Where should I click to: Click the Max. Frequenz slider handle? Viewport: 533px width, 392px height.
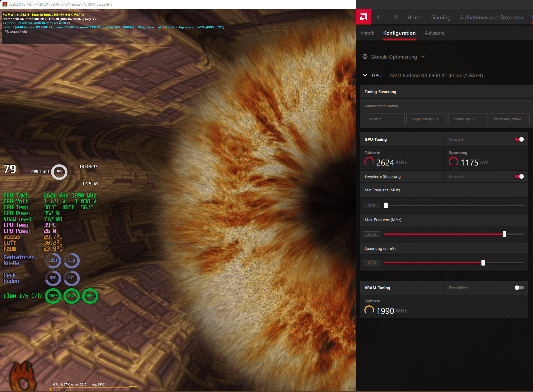coord(504,234)
